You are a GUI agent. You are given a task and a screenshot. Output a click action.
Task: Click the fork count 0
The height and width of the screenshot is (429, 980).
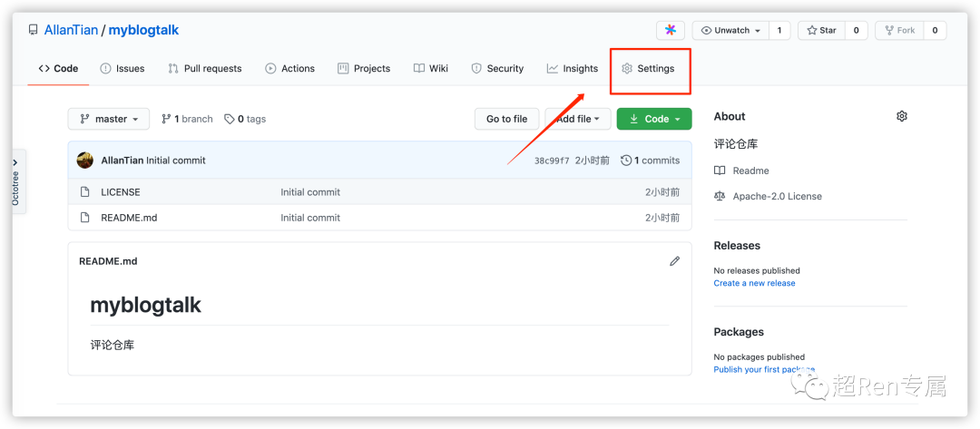935,30
